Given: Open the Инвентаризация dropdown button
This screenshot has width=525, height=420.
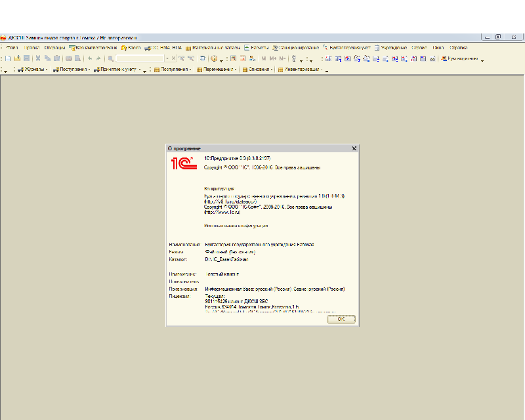Looking at the screenshot, I should tap(301, 70).
